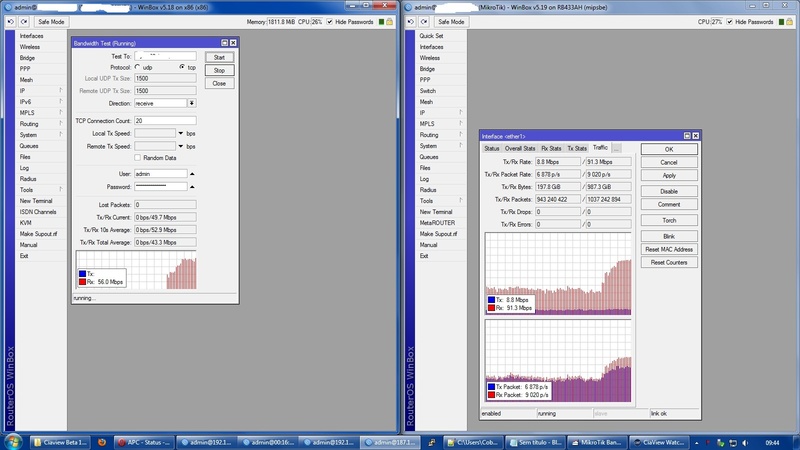The width and height of the screenshot is (800, 450).
Task: Click Start in Bandwidth Test
Action: pos(219,57)
